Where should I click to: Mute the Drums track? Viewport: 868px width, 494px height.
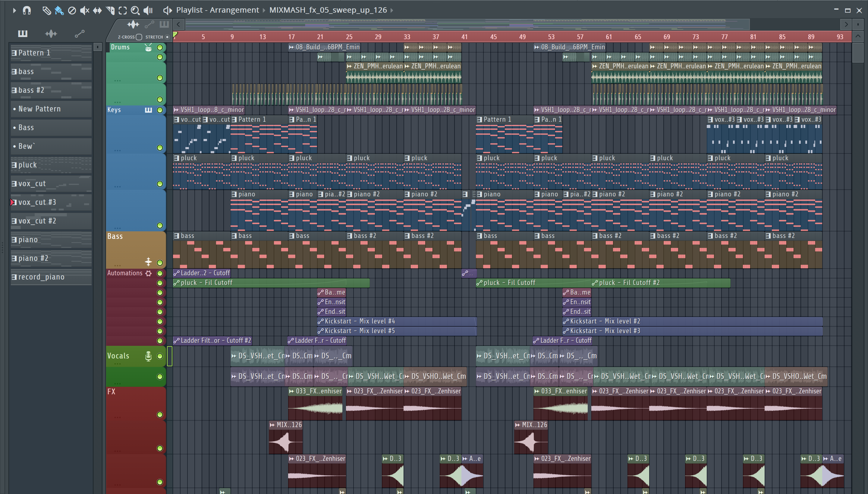pos(159,48)
